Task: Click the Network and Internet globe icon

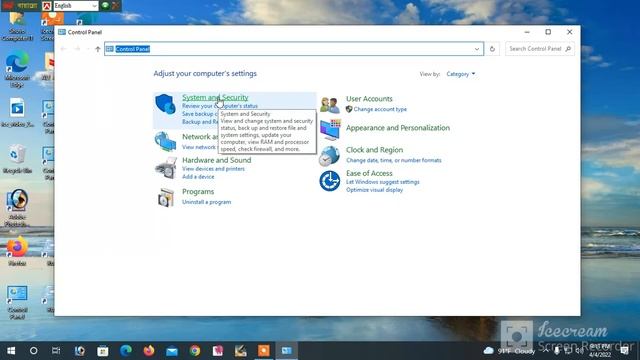Action: pyautogui.click(x=165, y=142)
